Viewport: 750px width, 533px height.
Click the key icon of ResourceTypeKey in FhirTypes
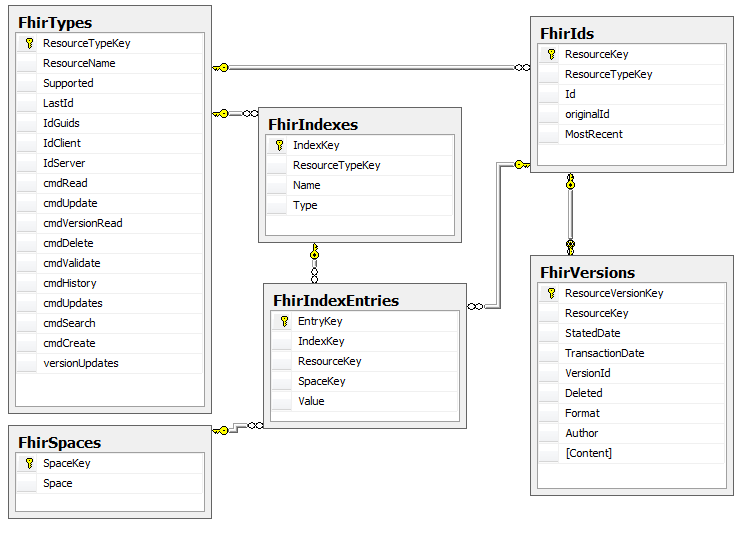[x=29, y=44]
